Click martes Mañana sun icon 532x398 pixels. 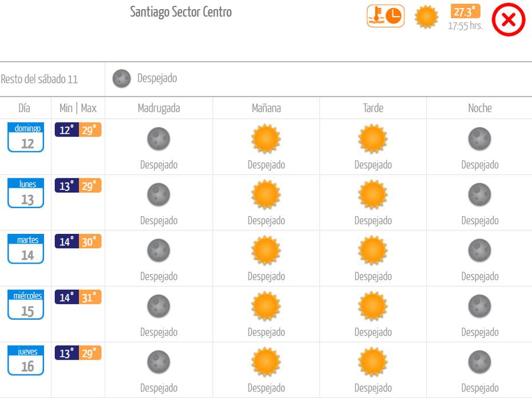pos(266,250)
